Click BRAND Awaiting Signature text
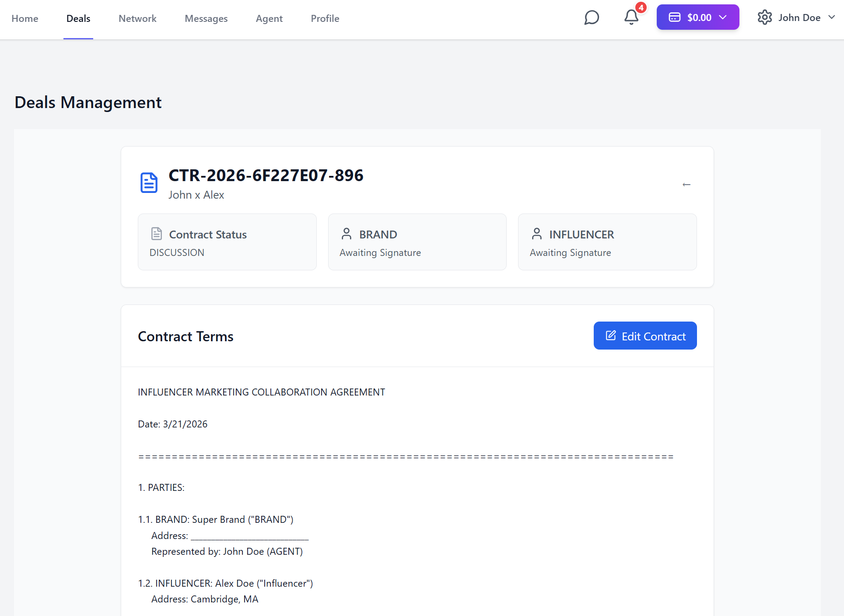The image size is (844, 616). click(x=380, y=253)
